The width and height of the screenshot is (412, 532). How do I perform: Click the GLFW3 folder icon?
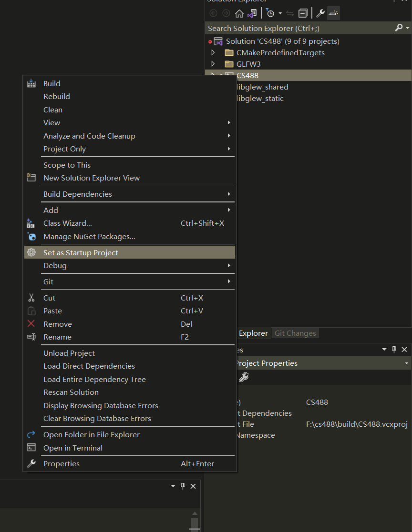(x=229, y=64)
